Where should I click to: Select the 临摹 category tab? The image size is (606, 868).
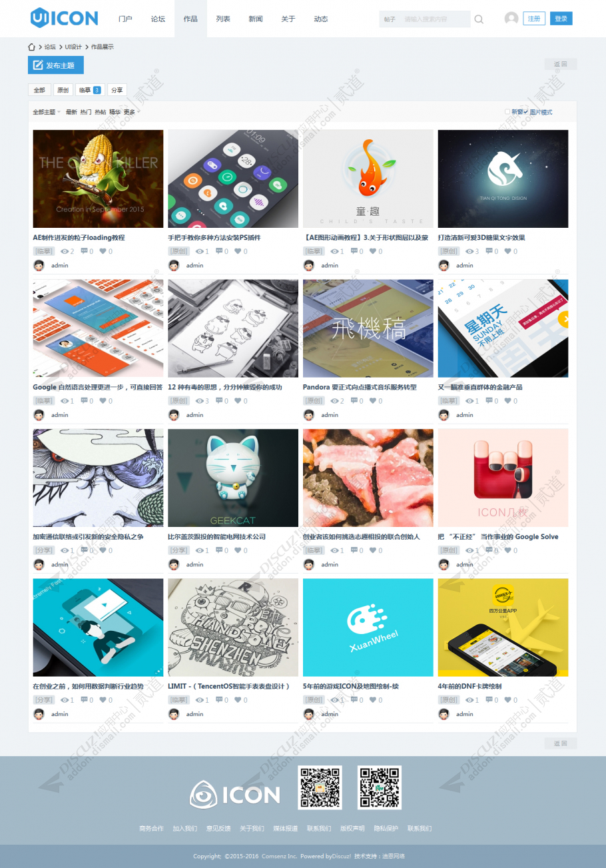(89, 90)
